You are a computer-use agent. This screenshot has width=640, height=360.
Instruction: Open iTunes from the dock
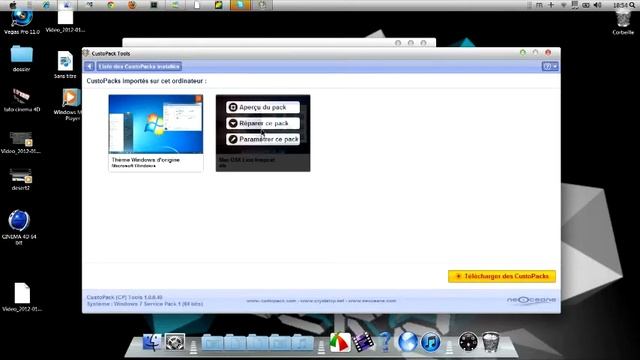click(x=431, y=342)
